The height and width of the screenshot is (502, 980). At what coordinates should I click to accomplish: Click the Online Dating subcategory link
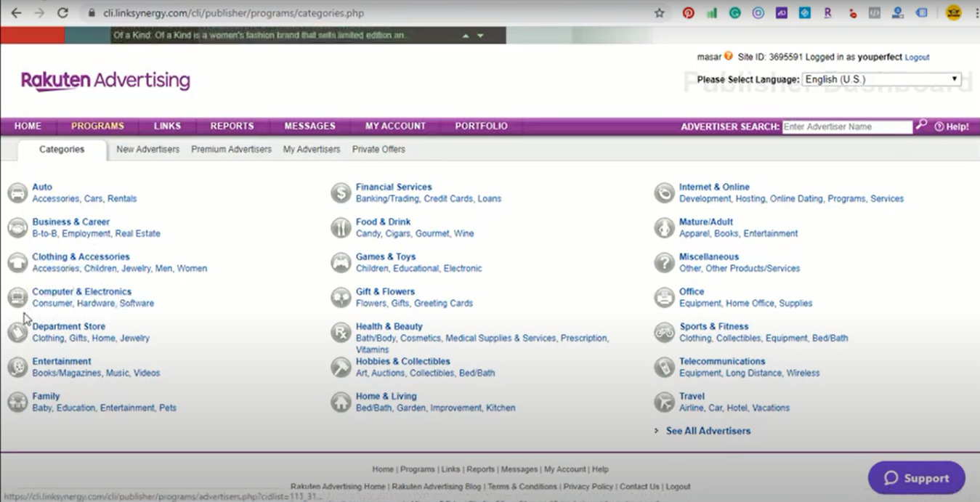click(796, 198)
